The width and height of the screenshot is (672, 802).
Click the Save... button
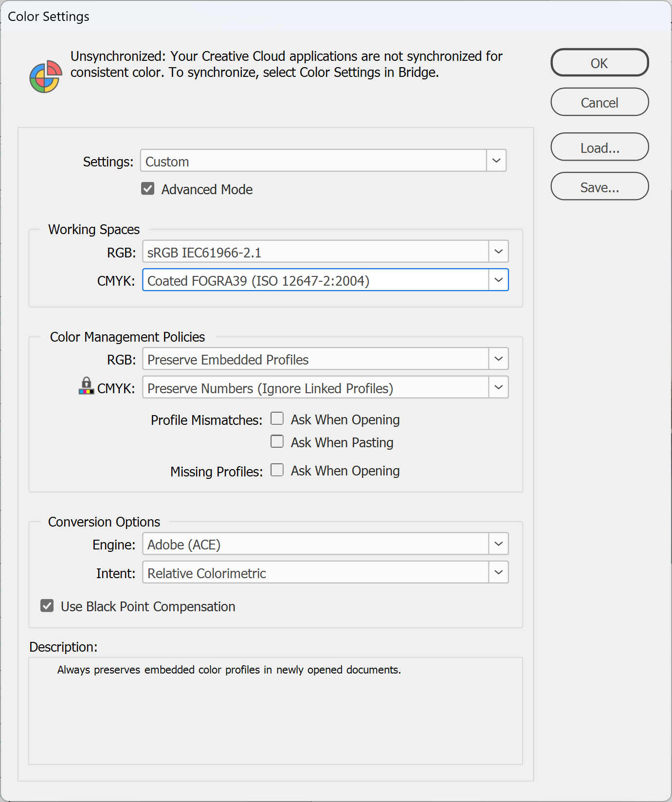click(599, 186)
